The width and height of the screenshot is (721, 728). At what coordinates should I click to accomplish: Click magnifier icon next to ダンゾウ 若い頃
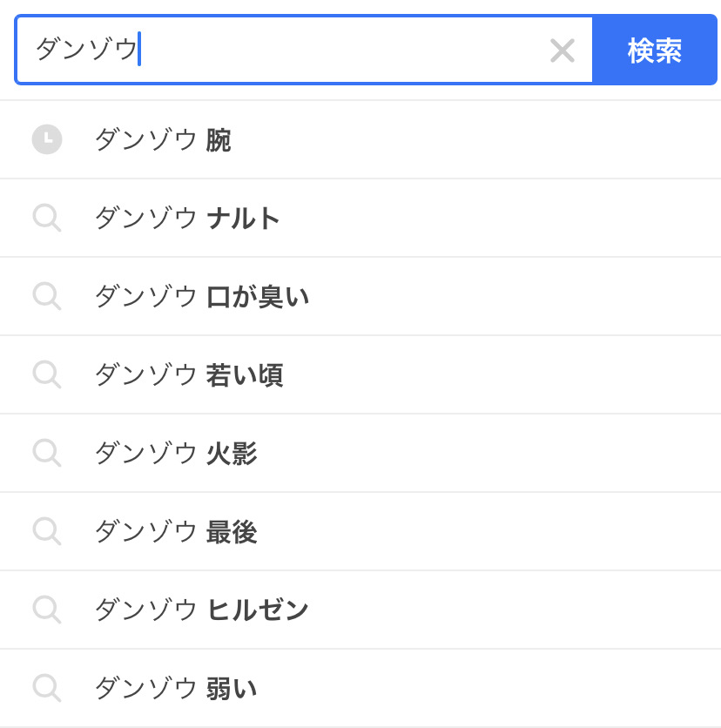47,374
